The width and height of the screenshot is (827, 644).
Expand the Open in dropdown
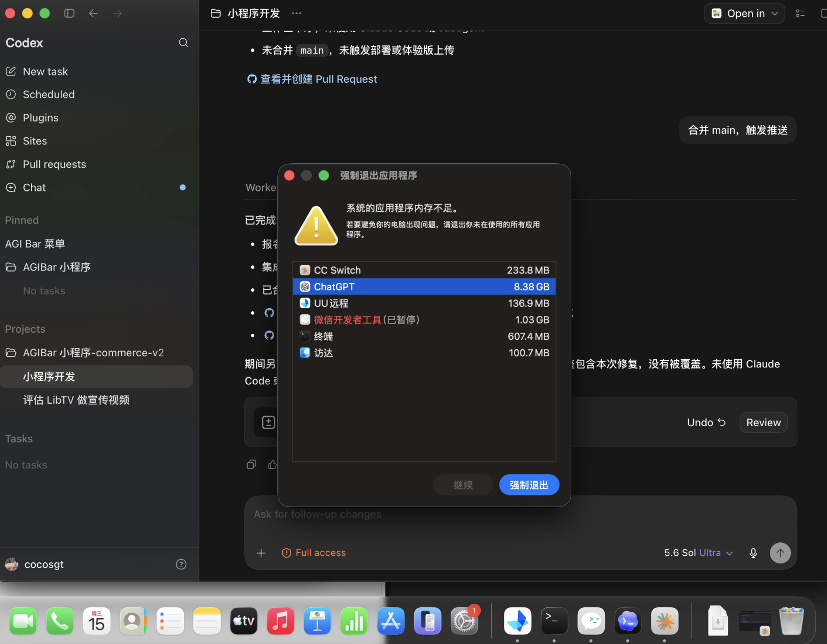pos(744,13)
